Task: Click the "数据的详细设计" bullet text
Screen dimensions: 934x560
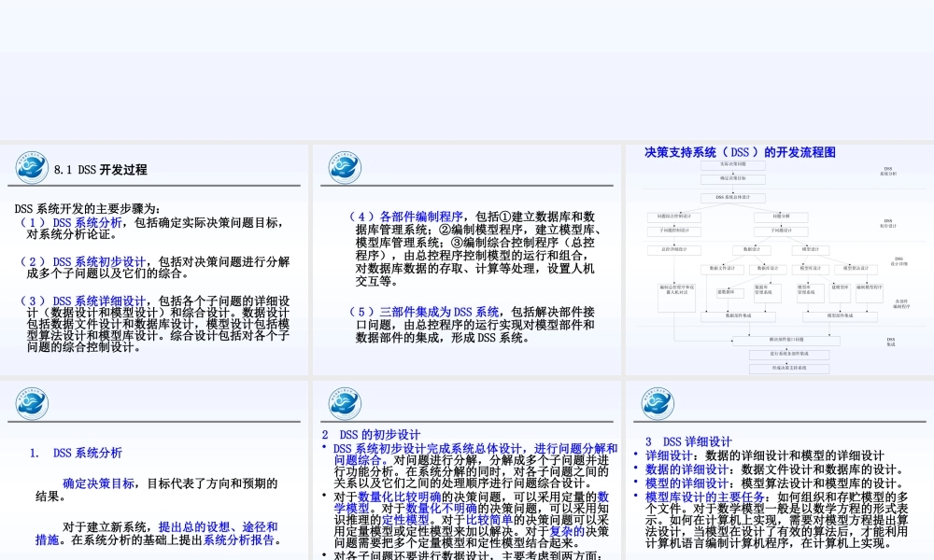Action: [x=689, y=469]
